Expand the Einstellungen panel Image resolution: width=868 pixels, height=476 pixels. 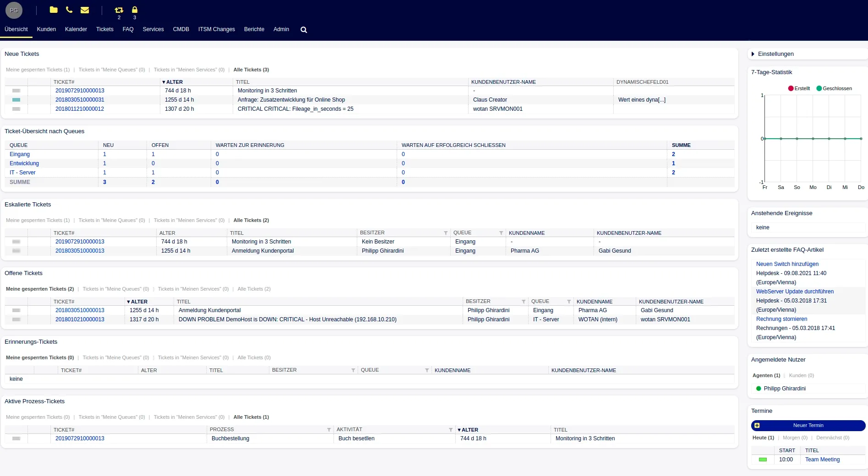[x=772, y=54]
